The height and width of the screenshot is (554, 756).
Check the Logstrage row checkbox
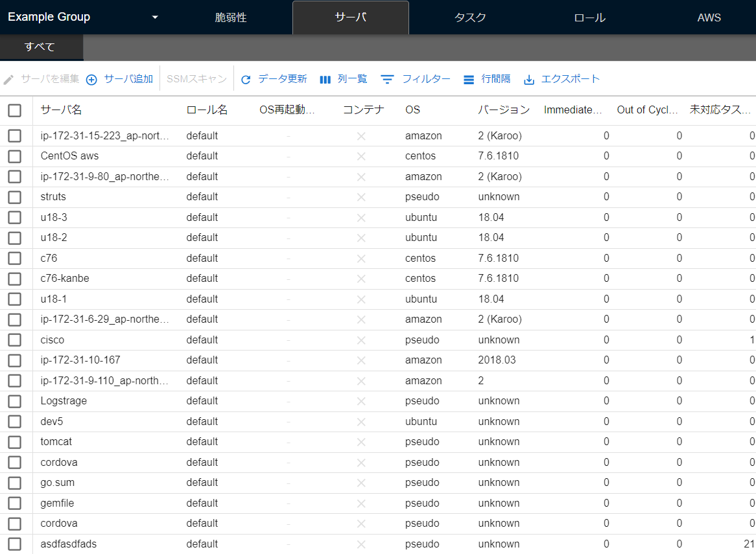coord(14,401)
